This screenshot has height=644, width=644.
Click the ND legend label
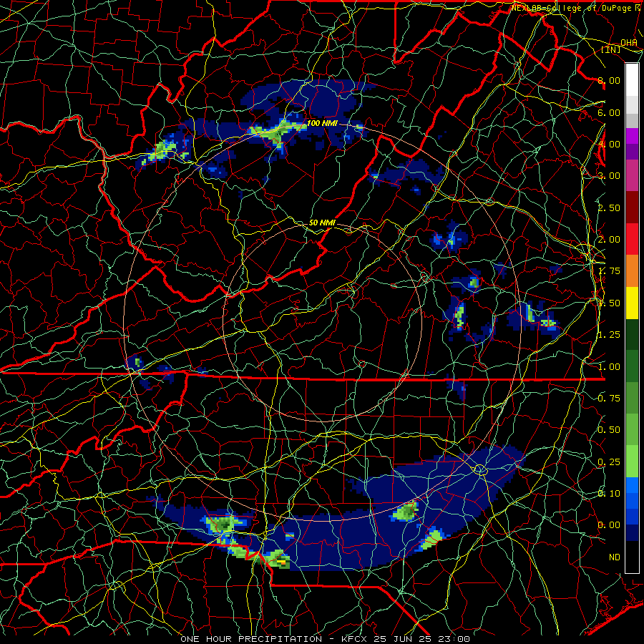(x=615, y=557)
